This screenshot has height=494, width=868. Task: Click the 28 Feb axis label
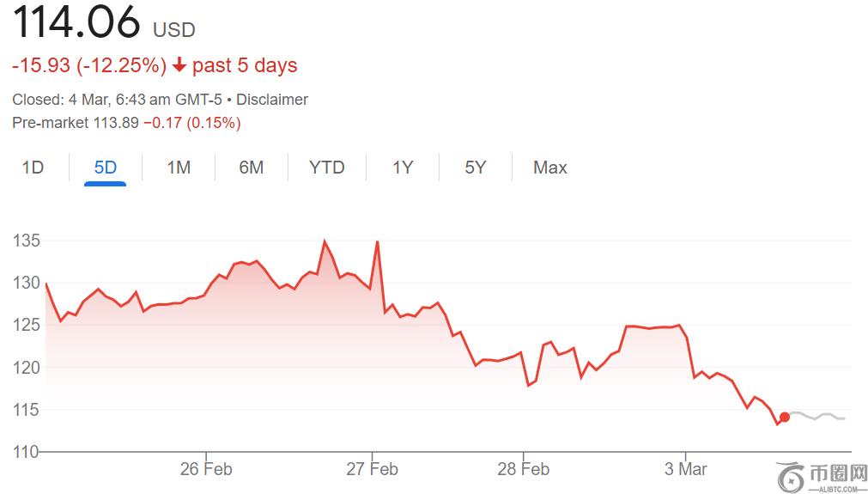[x=524, y=469]
